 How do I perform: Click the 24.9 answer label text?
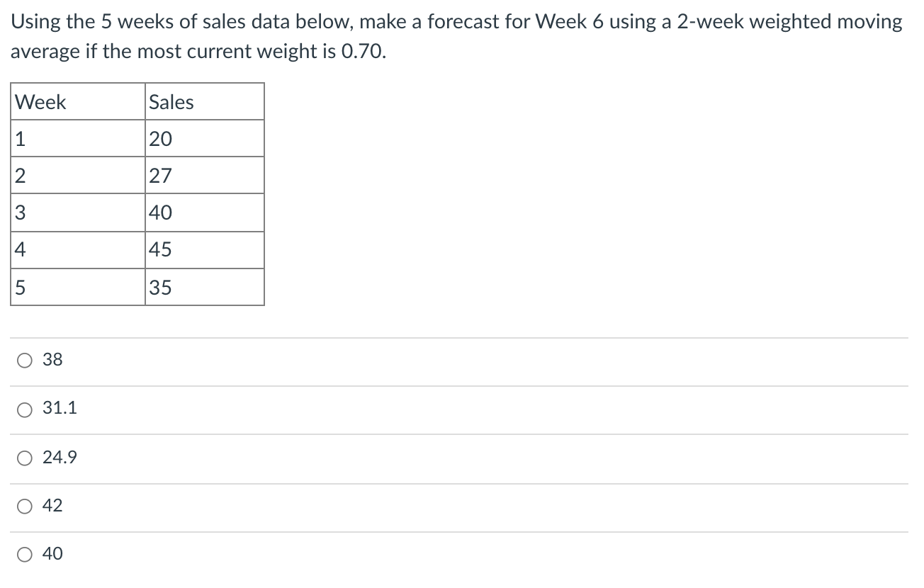pyautogui.click(x=60, y=458)
